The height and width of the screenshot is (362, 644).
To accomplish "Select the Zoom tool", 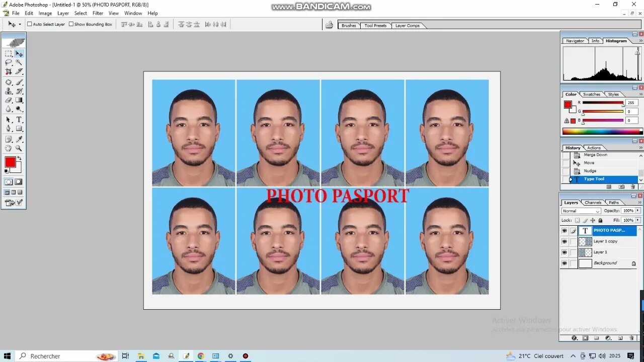I will tap(19, 148).
